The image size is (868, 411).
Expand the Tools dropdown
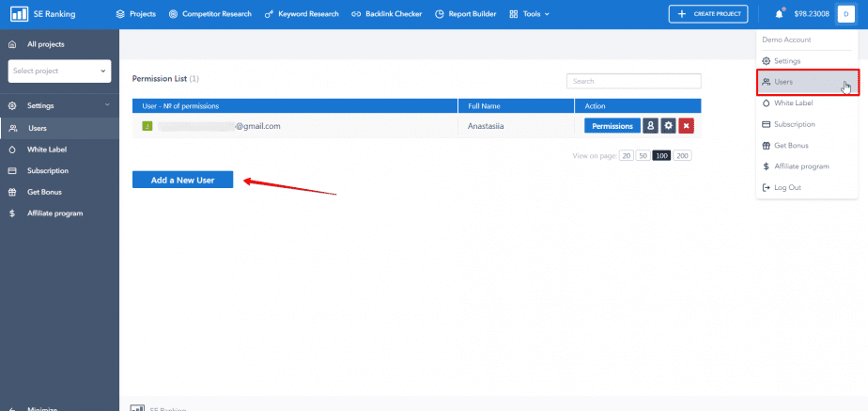[x=529, y=14]
